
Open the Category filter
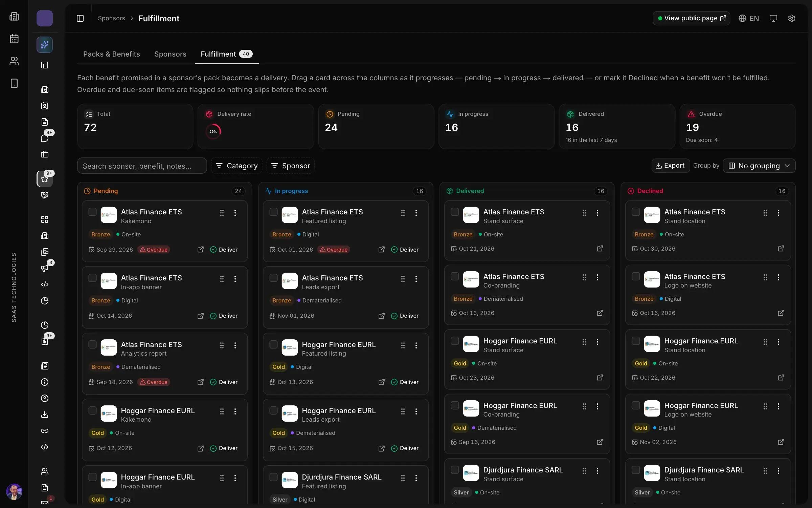[237, 166]
